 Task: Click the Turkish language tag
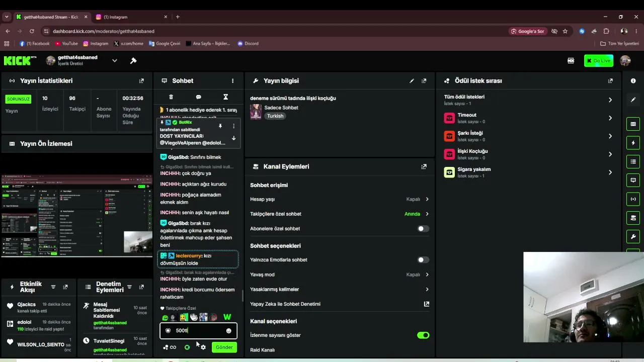pos(275,116)
